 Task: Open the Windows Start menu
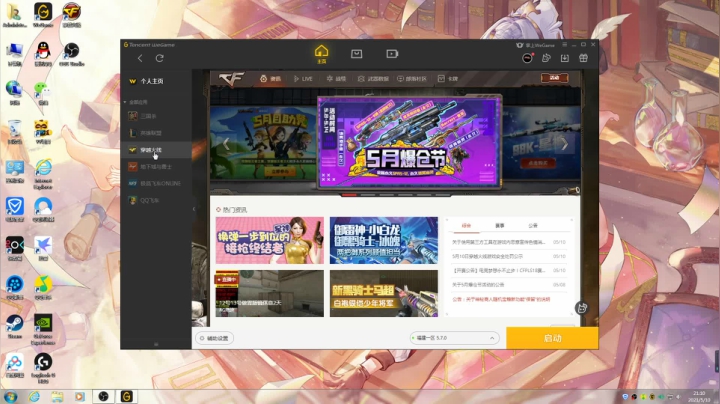pyautogui.click(x=11, y=396)
